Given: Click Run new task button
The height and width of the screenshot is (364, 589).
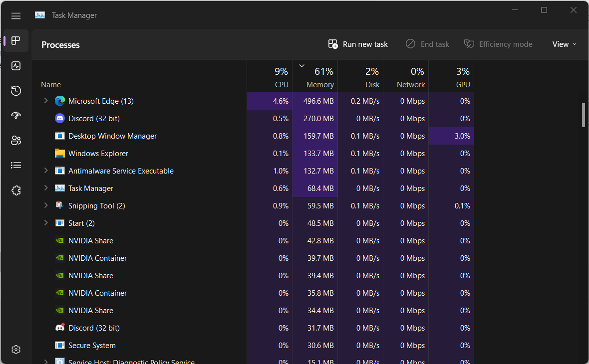Looking at the screenshot, I should tap(358, 44).
